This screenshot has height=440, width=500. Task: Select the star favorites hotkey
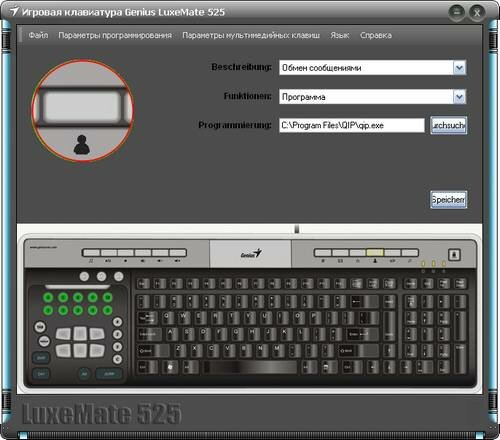click(x=358, y=253)
